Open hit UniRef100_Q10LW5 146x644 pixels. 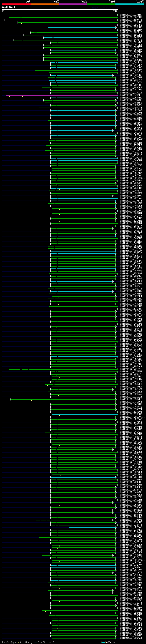click(x=131, y=22)
